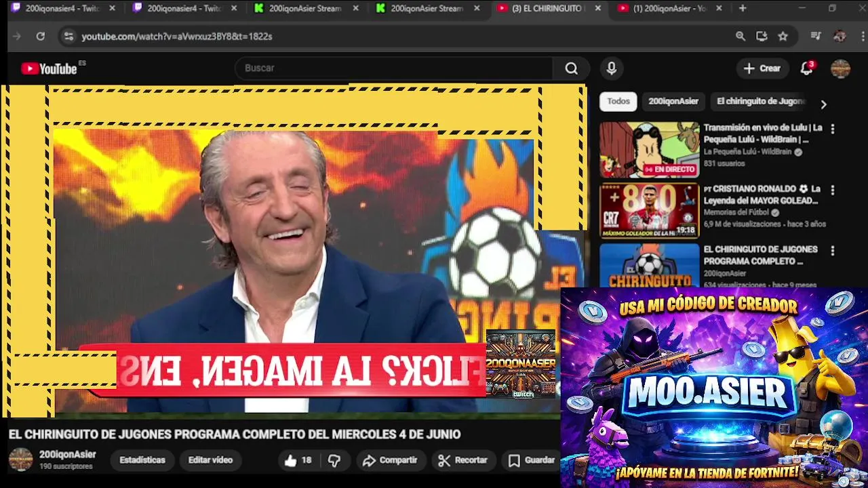Save video with Guardar button
This screenshot has height=488, width=868.
click(532, 460)
